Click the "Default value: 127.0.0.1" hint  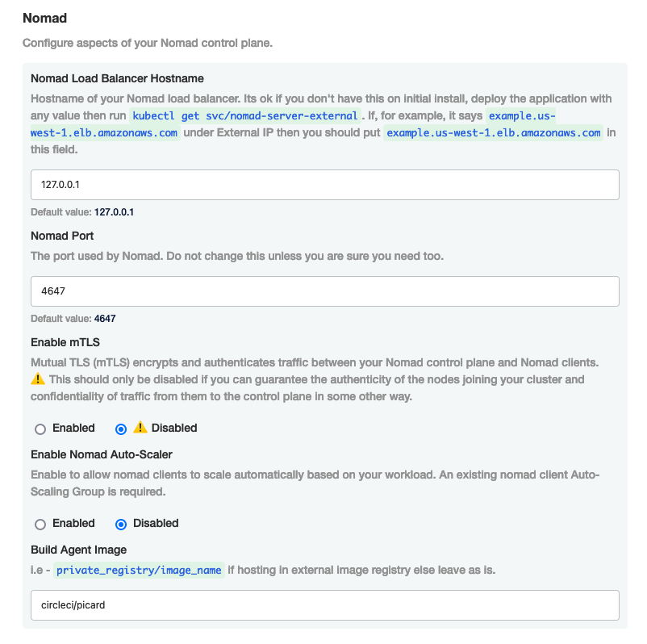[x=82, y=212]
